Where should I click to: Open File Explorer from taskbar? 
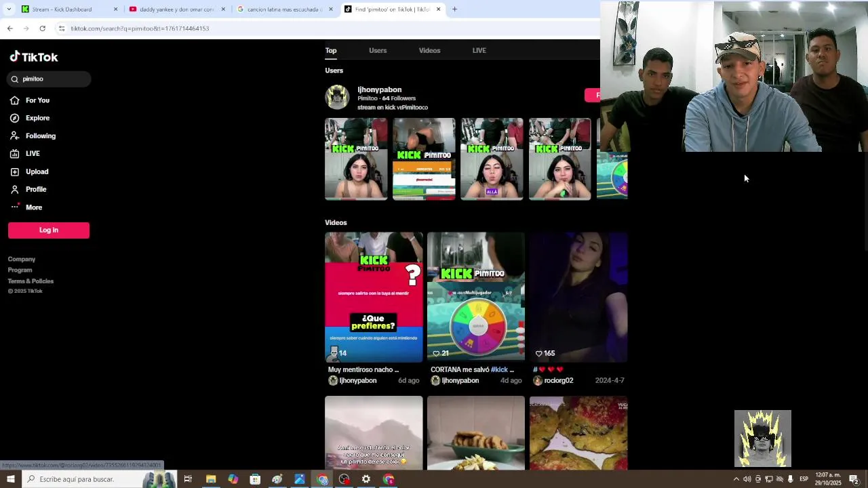211,479
